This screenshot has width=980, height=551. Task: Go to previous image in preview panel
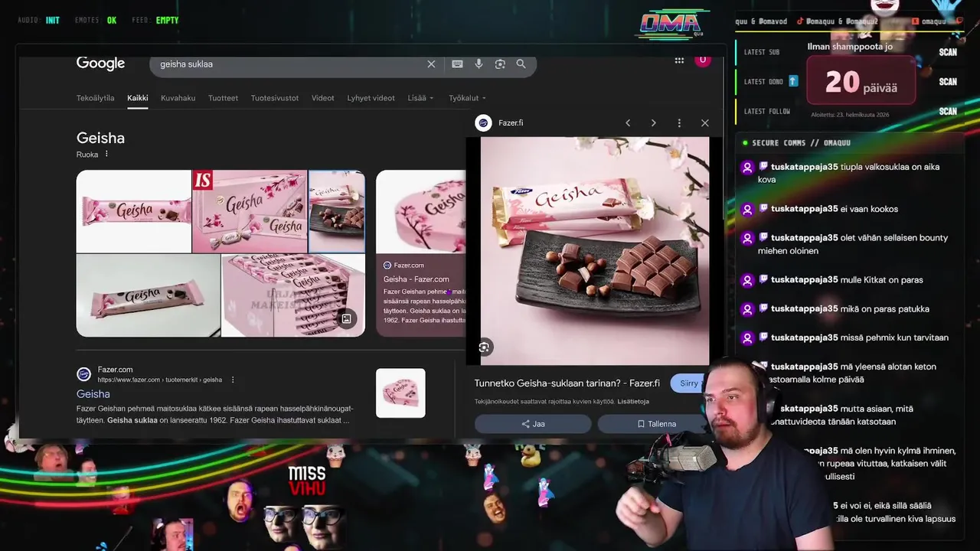click(628, 122)
